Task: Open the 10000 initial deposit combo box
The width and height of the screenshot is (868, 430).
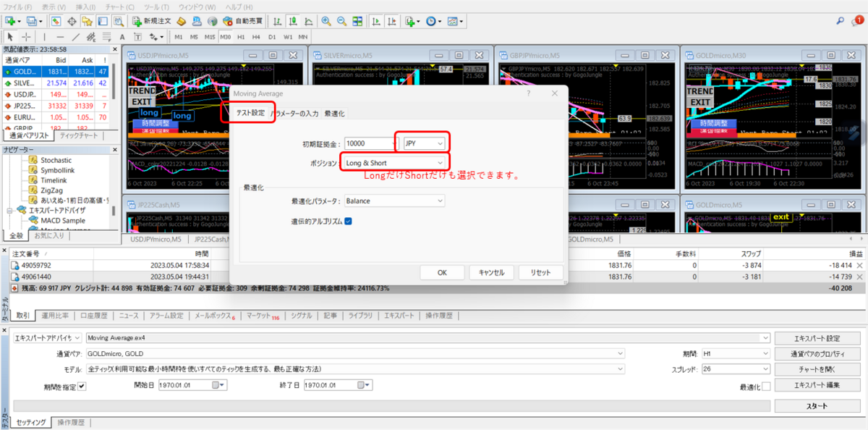Action: [x=371, y=143]
